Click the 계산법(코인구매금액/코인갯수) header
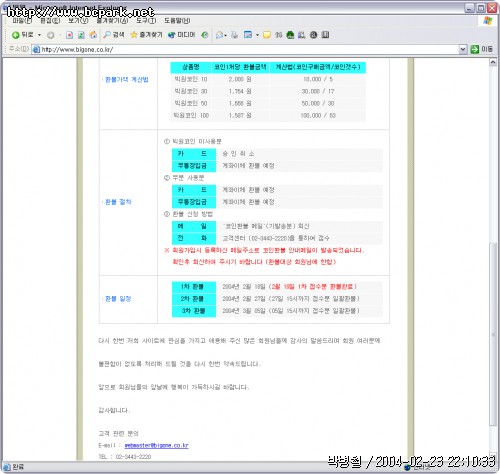Screen dimensions: 500x474 tap(318, 67)
